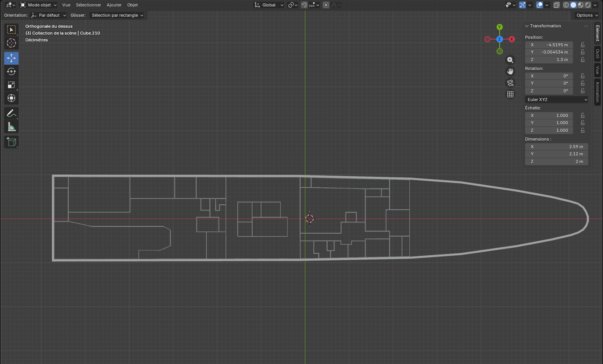Toggle snapping magnet in the header
The height and width of the screenshot is (364, 603).
tap(304, 5)
